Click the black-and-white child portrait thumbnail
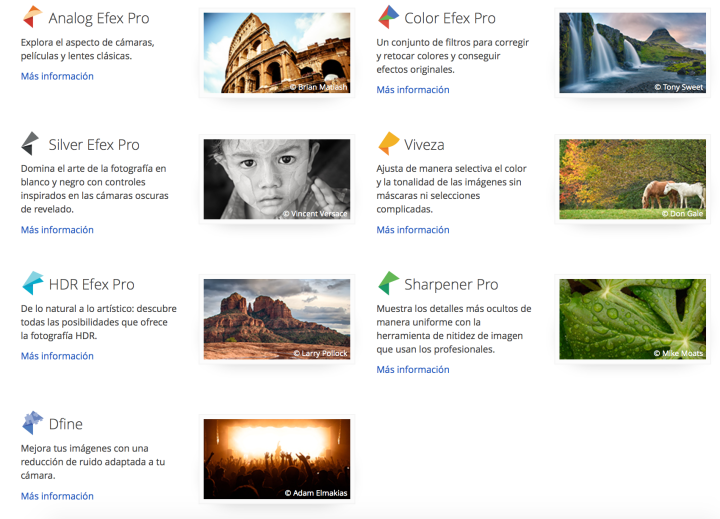Image resolution: width=720 pixels, height=519 pixels. [x=277, y=179]
